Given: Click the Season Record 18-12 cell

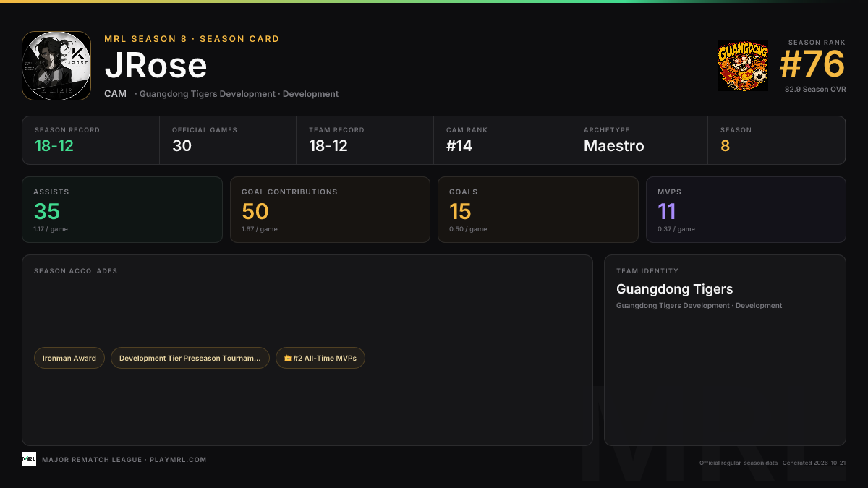Looking at the screenshot, I should [x=91, y=140].
